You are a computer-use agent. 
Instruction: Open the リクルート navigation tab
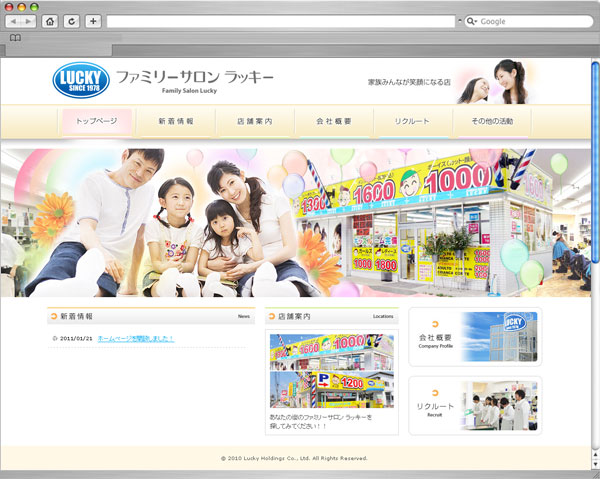pyautogui.click(x=413, y=121)
